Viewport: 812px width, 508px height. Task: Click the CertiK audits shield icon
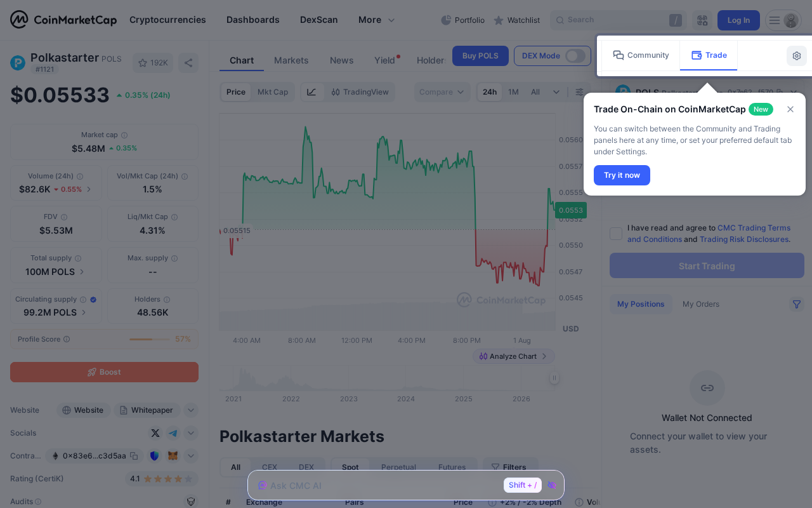pyautogui.click(x=191, y=502)
